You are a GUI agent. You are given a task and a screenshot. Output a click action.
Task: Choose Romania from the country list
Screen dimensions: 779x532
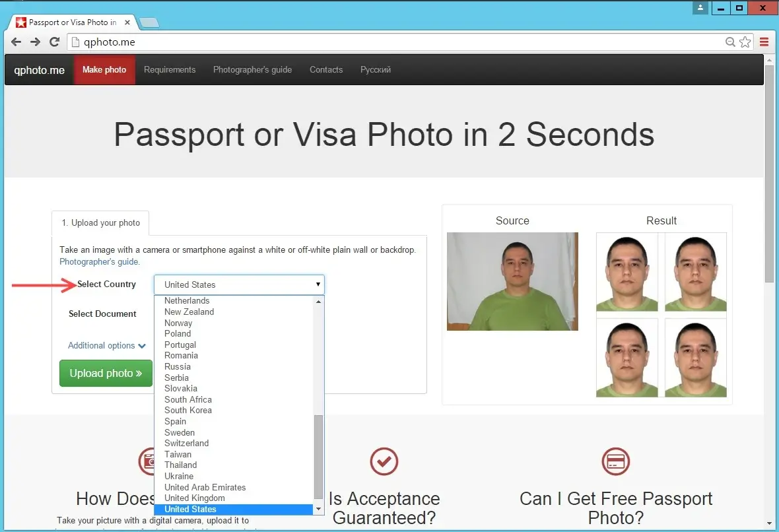pos(234,356)
